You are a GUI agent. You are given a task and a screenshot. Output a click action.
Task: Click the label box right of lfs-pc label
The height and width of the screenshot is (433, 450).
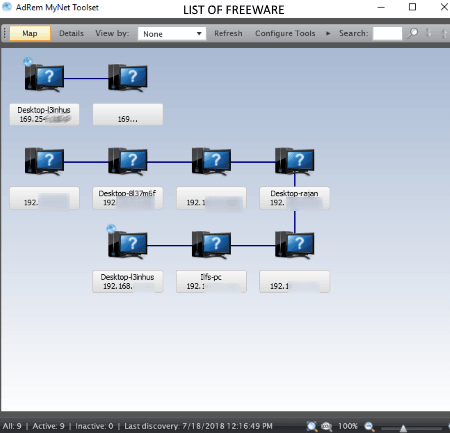tap(295, 282)
